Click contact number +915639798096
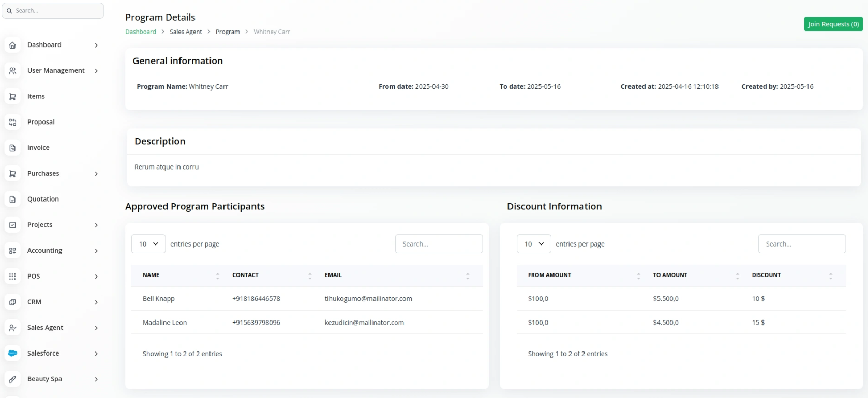The width and height of the screenshot is (868, 398). (256, 323)
